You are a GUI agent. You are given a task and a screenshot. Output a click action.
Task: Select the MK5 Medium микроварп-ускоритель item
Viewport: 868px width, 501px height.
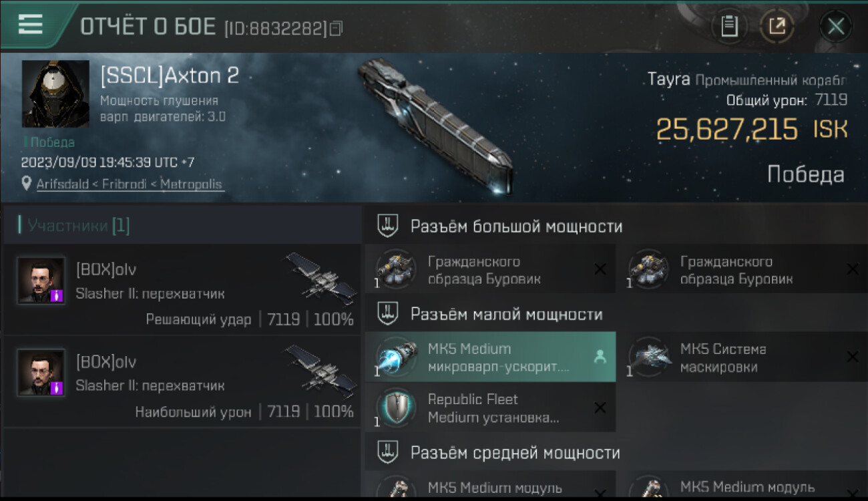coord(490,357)
